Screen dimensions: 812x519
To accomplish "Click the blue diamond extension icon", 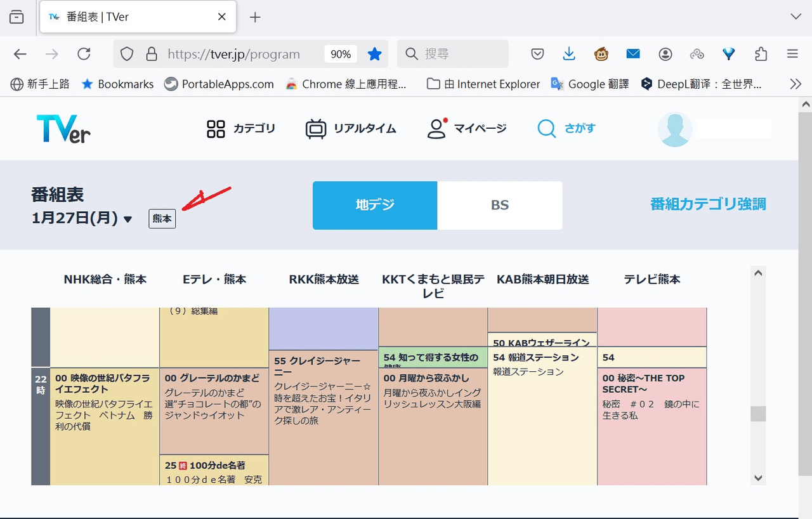I will 729,54.
